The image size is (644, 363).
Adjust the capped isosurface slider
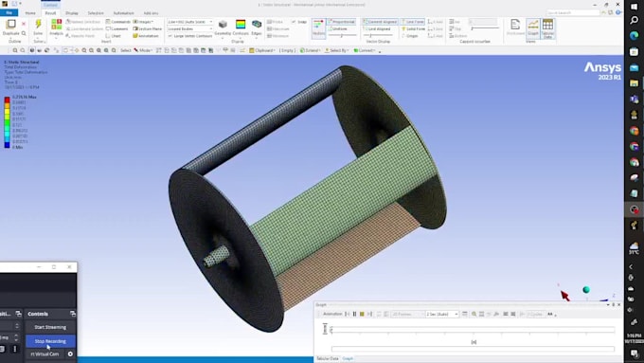point(485,28)
